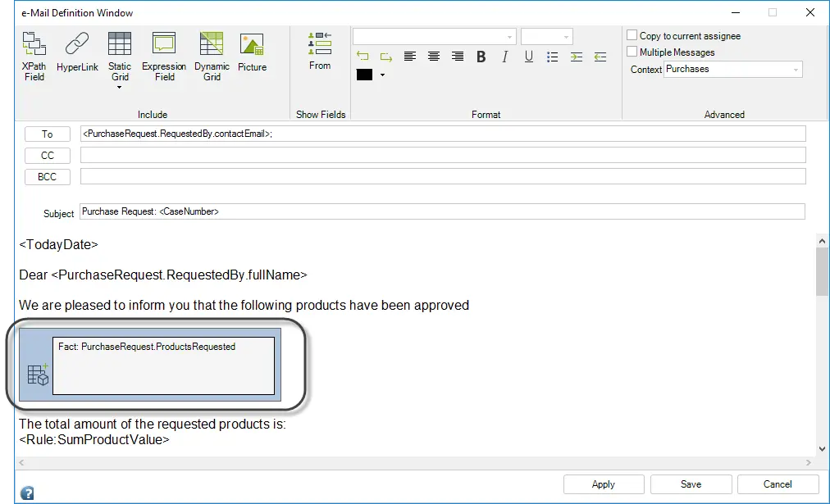Align text to the left

(410, 56)
